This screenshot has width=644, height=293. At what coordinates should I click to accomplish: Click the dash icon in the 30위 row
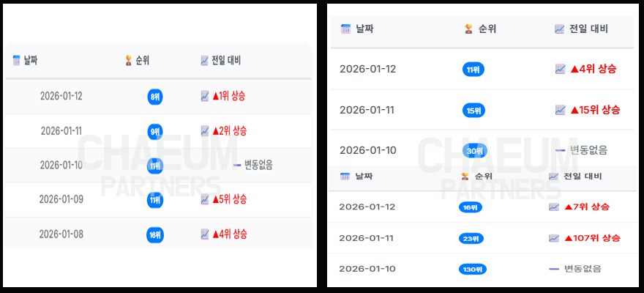pos(560,150)
